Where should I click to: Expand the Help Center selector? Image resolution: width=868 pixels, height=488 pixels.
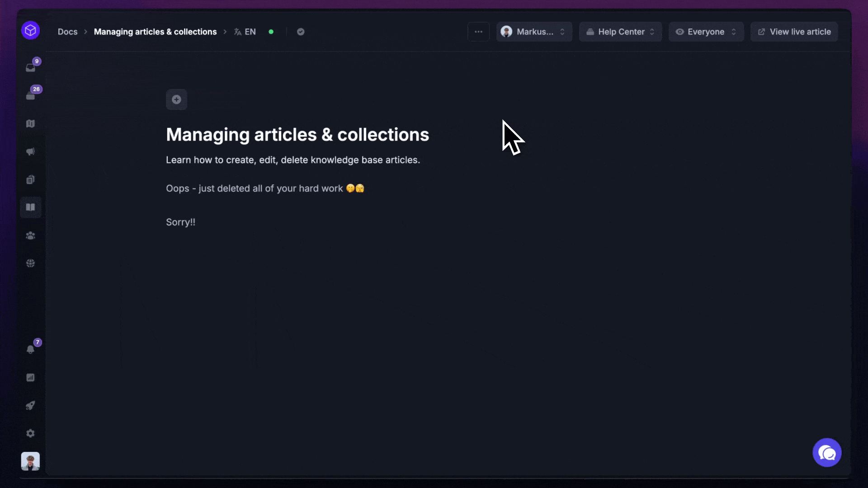620,32
